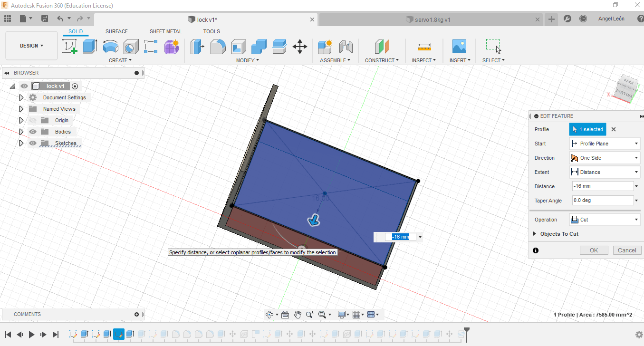
Task: Choose the Fillet tool in Modify
Action: pyautogui.click(x=218, y=47)
